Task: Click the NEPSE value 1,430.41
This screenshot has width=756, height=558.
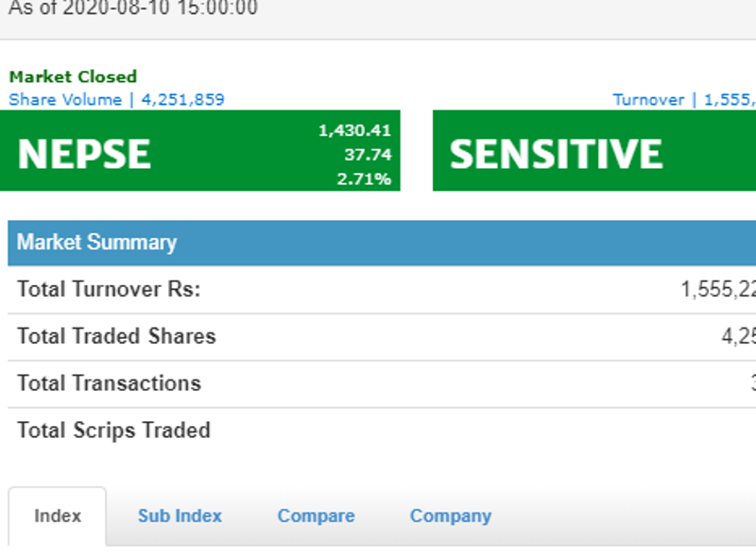Action: pos(355,130)
